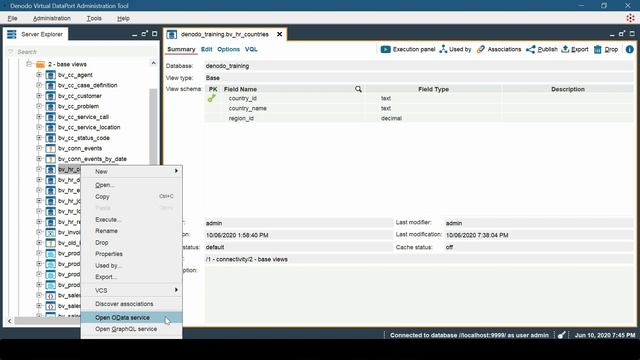Select Properties in the context menu
The image size is (640, 360).
pos(131,254)
